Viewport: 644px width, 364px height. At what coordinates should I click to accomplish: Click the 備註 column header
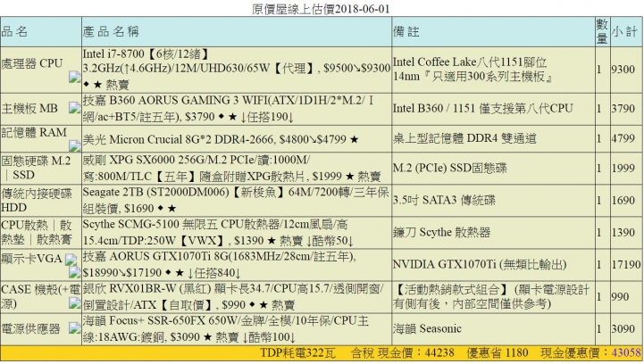406,31
